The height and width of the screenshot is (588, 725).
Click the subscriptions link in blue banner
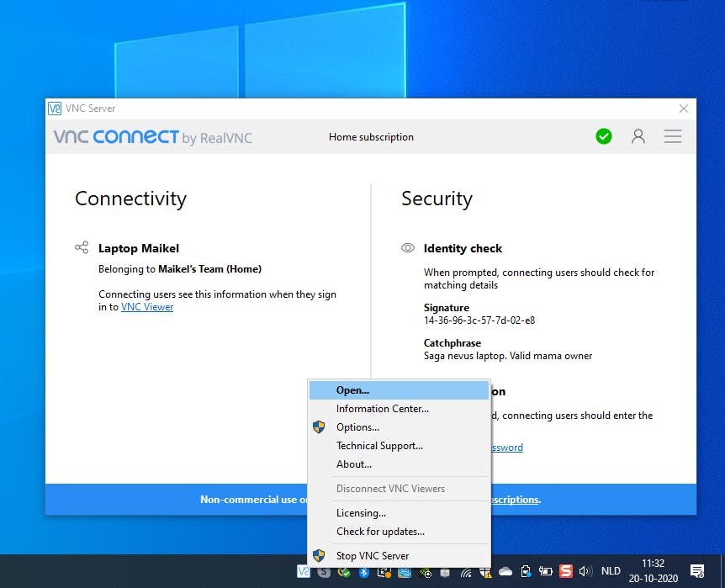coord(515,500)
